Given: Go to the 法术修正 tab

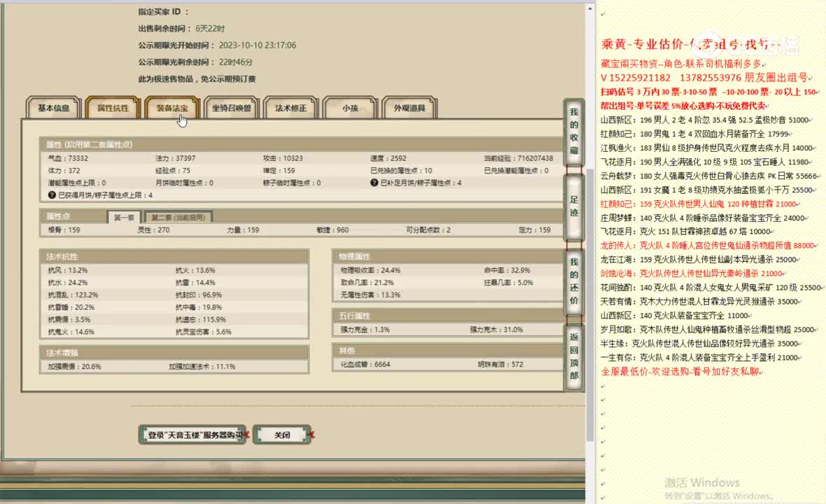Looking at the screenshot, I should click(x=290, y=108).
